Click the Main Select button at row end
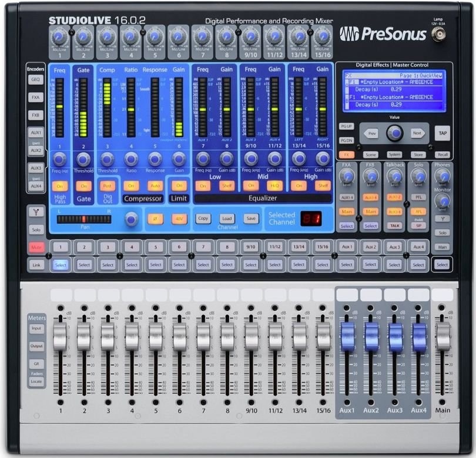This screenshot has width=476, height=458. click(x=442, y=265)
